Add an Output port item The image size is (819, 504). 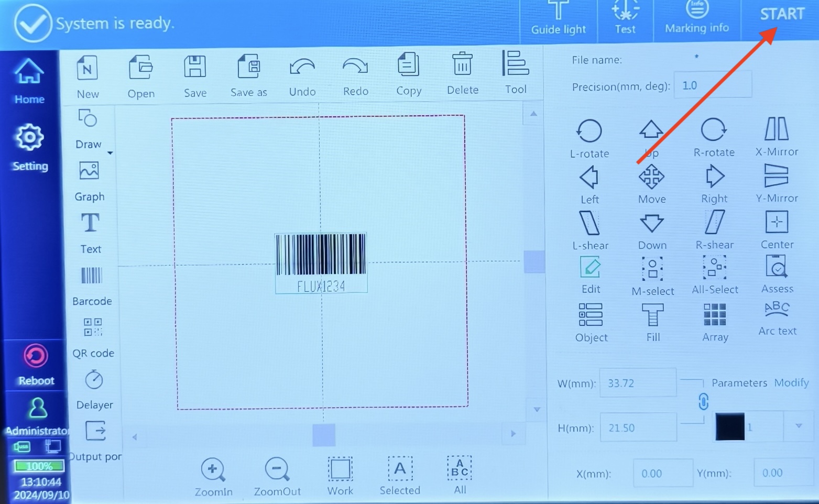[x=95, y=442]
